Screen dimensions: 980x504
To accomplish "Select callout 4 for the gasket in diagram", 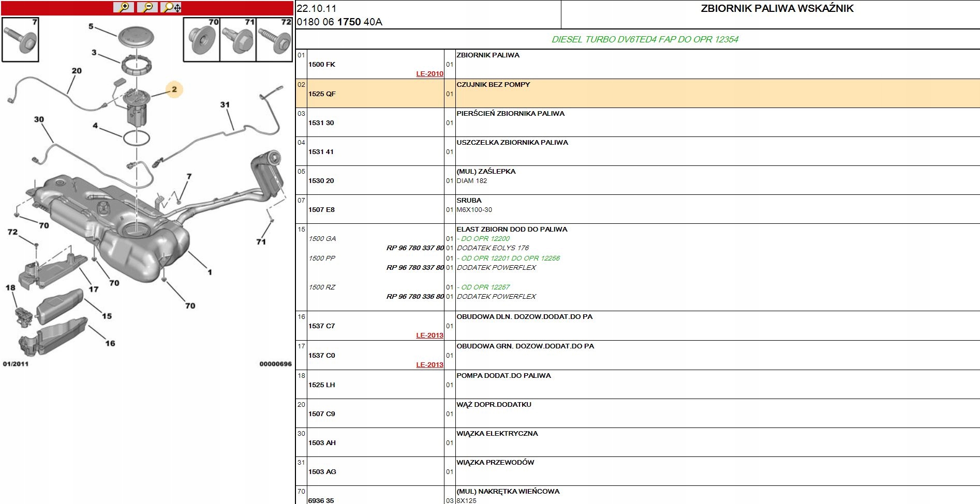I will pos(95,126).
